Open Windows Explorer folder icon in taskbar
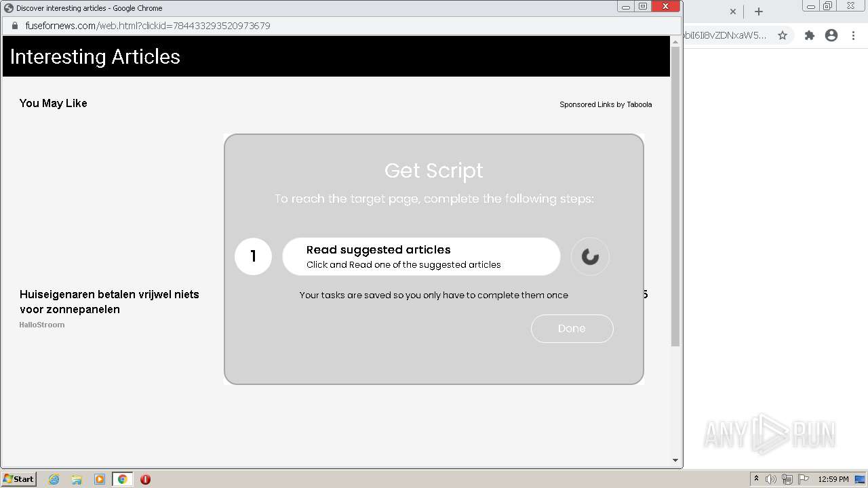868x488 pixels. coord(77,479)
